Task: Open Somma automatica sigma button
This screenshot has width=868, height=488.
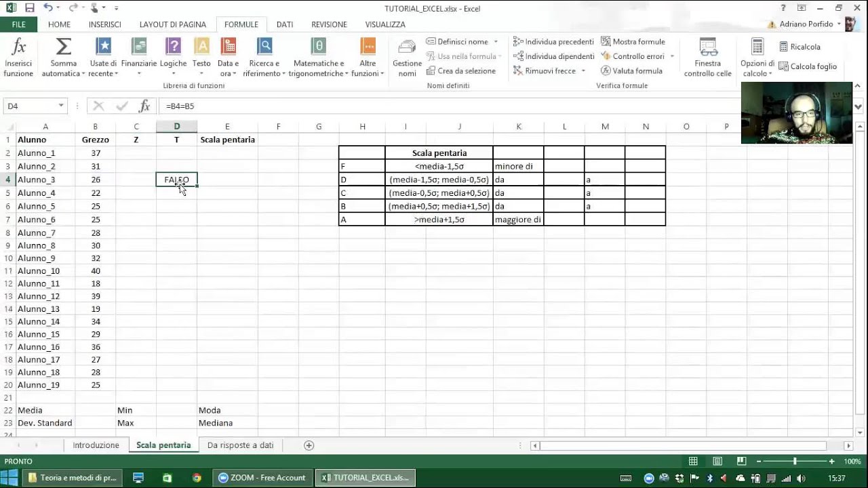Action: pyautogui.click(x=64, y=58)
